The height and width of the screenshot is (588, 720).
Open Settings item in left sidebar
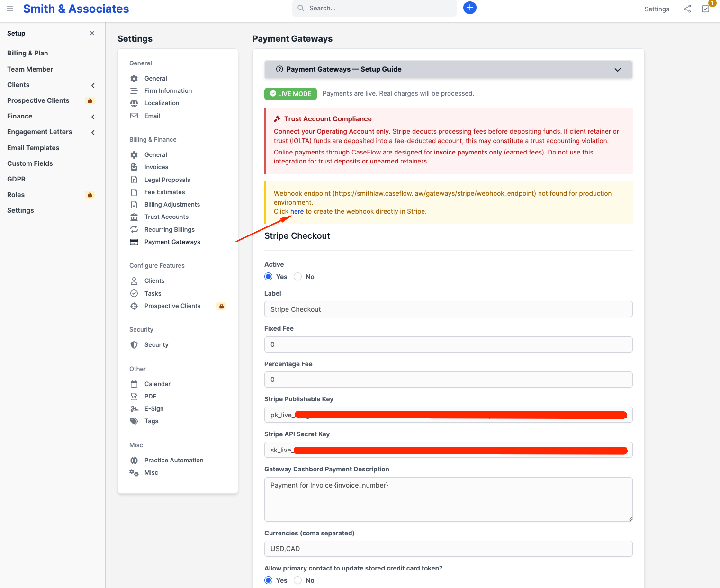click(20, 210)
